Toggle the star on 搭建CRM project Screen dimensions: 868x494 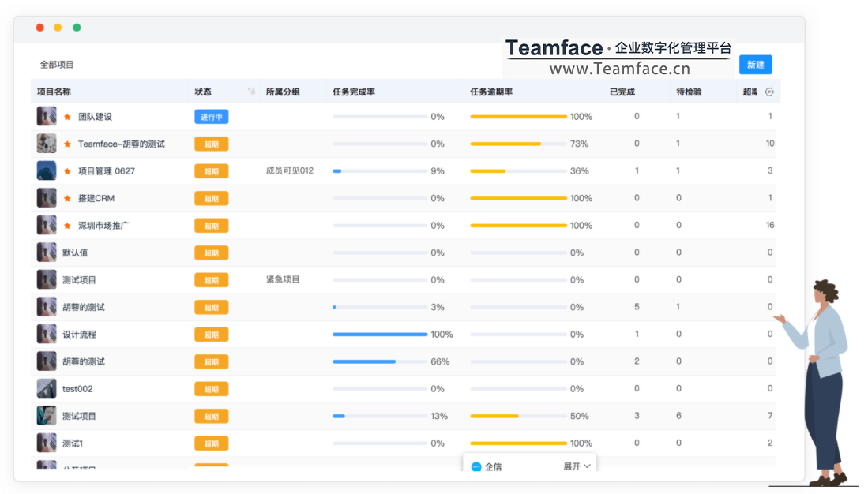pos(68,198)
